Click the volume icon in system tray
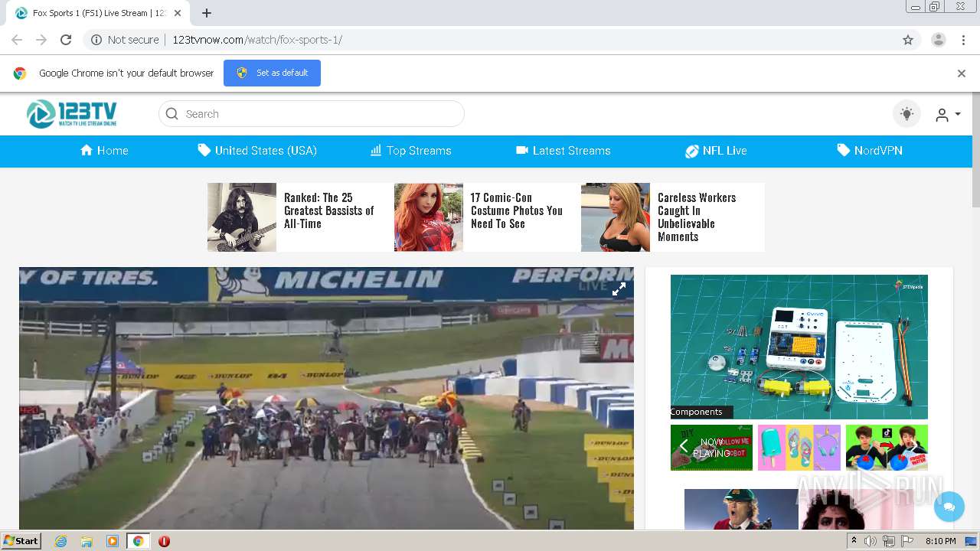 (x=871, y=541)
